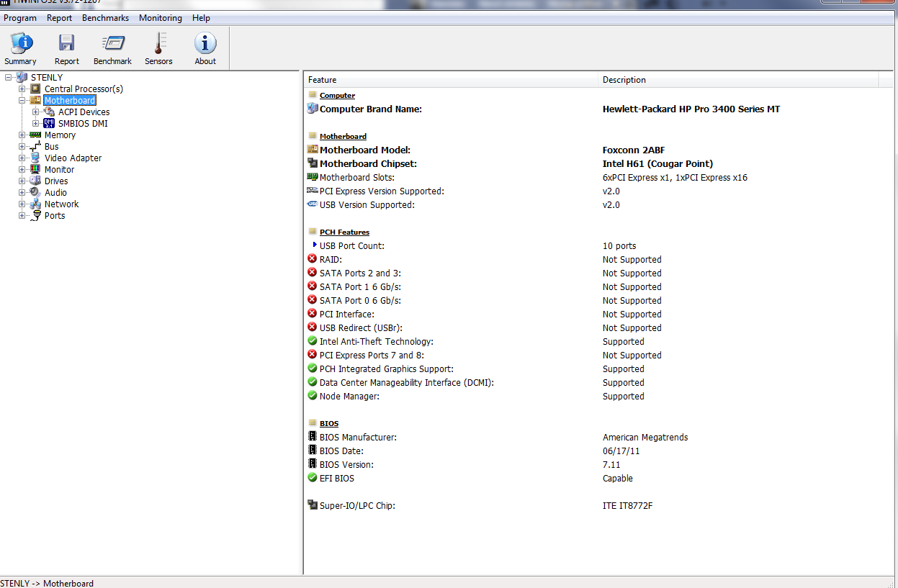Select the BIOS Date row
The height and width of the screenshot is (588, 898).
[x=600, y=451]
